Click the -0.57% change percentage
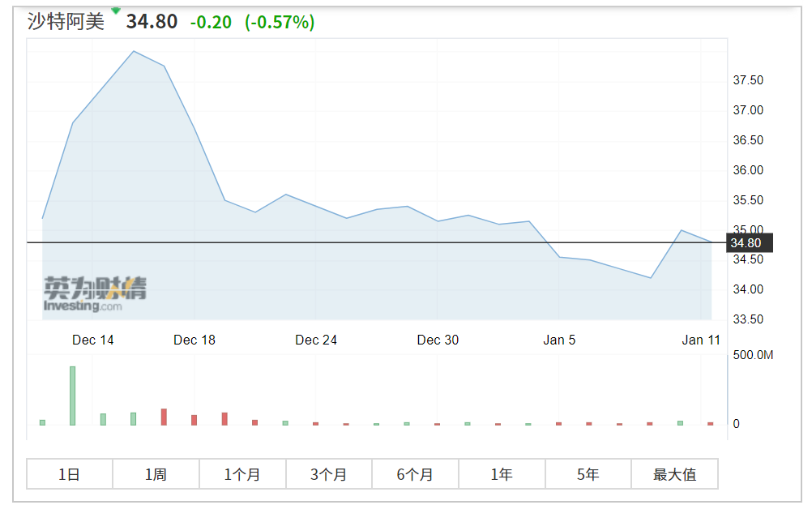812x505 pixels. tap(280, 22)
